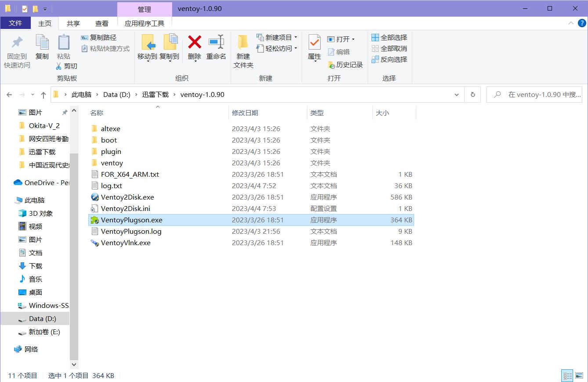Click Select None (全部取消)
The image size is (588, 382).
click(390, 49)
